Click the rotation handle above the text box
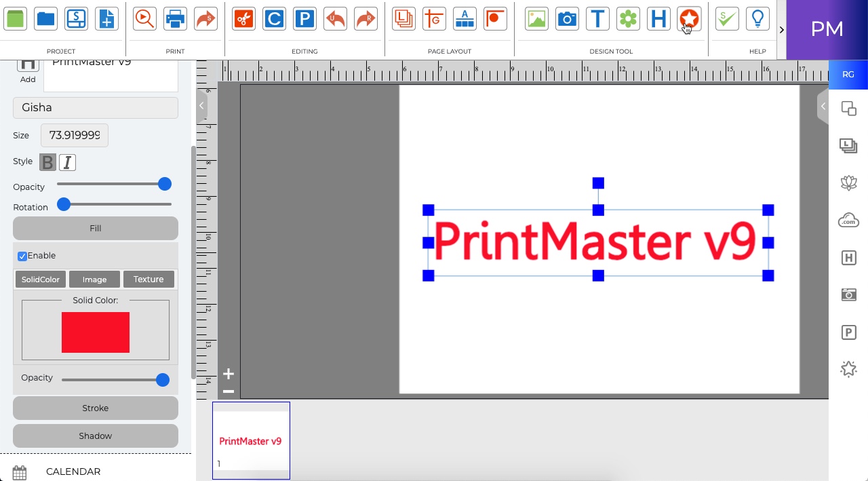 (598, 183)
